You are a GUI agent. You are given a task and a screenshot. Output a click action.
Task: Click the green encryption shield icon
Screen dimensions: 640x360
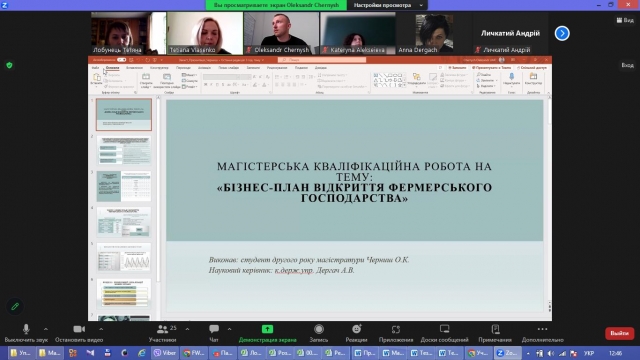pyautogui.click(x=9, y=65)
